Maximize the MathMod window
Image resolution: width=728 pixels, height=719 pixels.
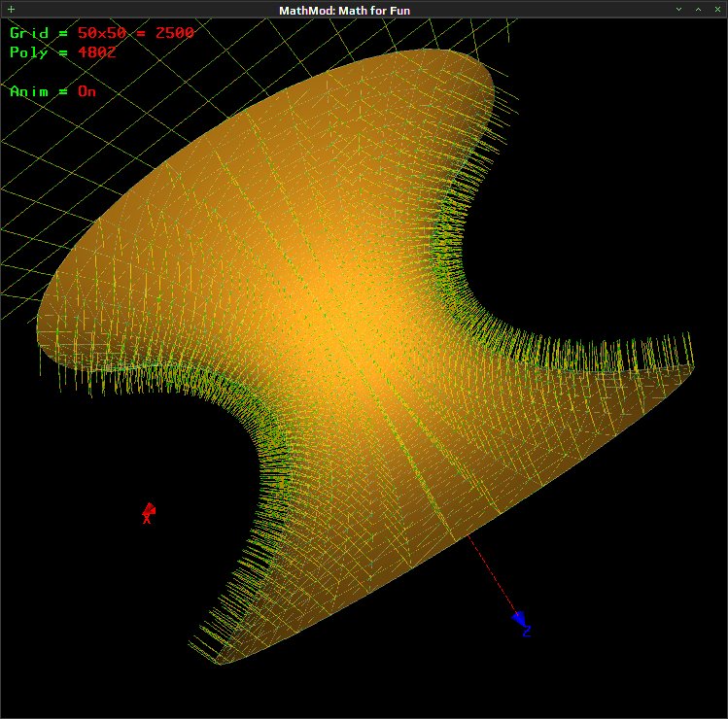(698, 10)
